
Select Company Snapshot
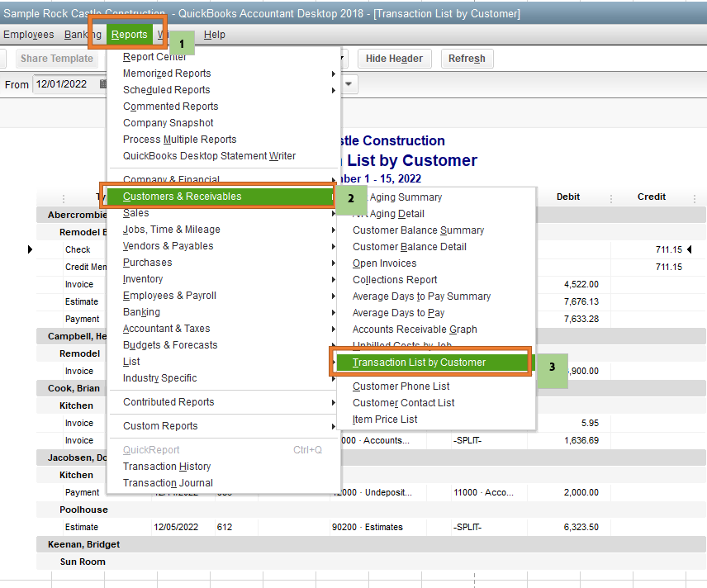(x=223, y=123)
